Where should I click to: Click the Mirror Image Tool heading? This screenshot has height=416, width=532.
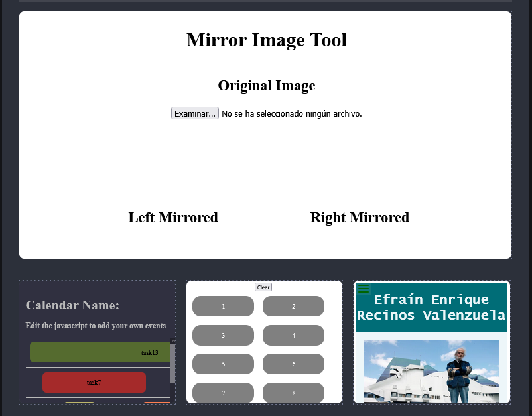pyautogui.click(x=267, y=40)
